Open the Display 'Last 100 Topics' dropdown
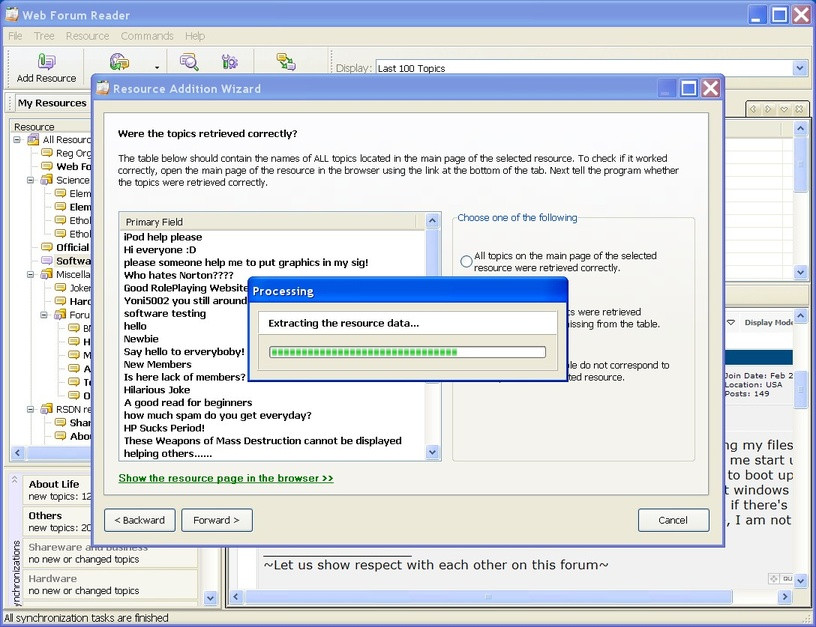 [799, 68]
